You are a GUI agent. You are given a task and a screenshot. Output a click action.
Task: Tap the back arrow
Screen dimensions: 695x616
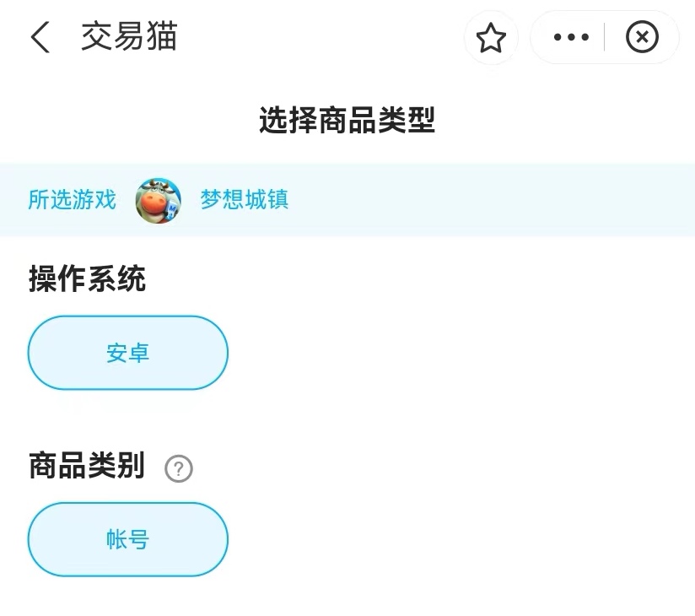40,38
